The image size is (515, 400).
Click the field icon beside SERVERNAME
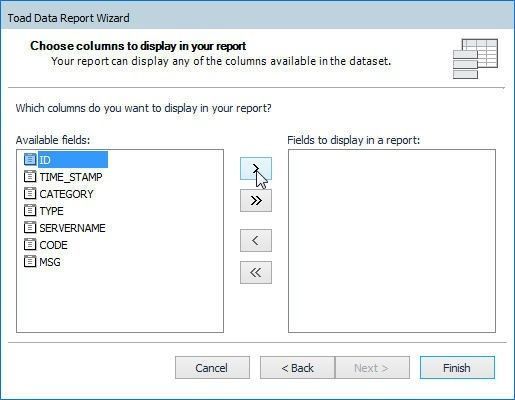click(30, 227)
